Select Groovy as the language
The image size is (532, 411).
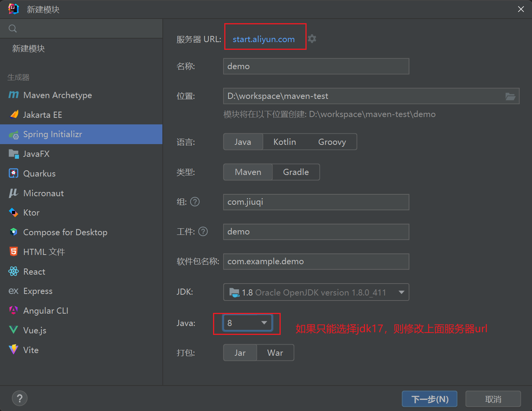click(332, 142)
